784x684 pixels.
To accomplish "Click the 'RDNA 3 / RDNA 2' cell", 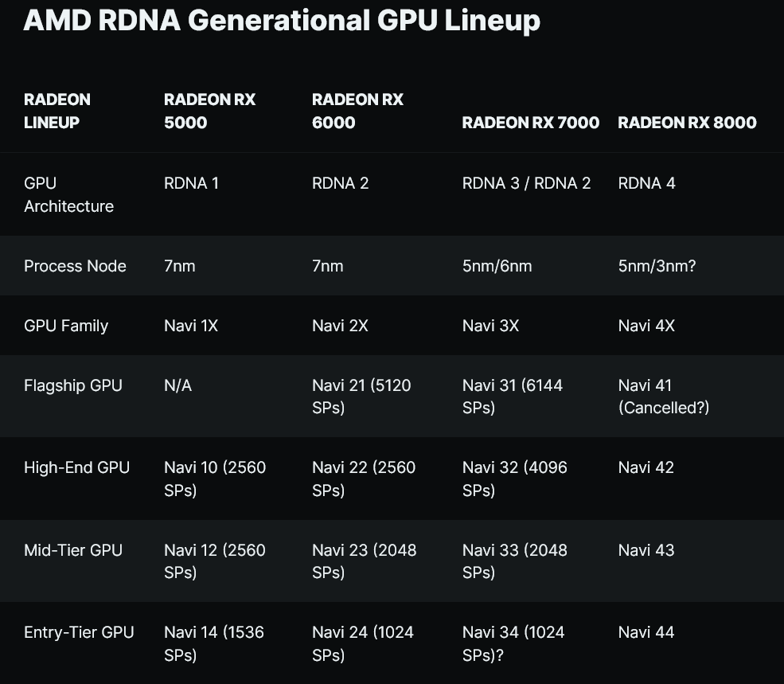I will pyautogui.click(x=526, y=183).
